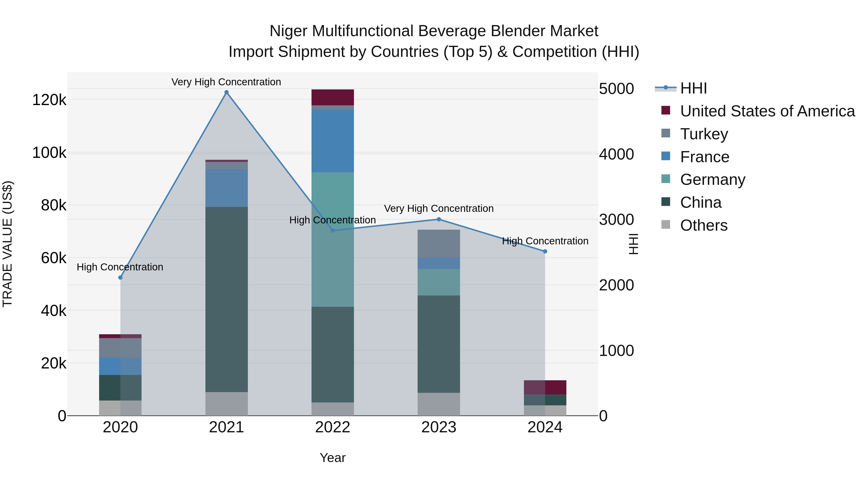Click the rotated 'HHI' right axis title
This screenshot has height=488, width=868.
click(x=633, y=244)
